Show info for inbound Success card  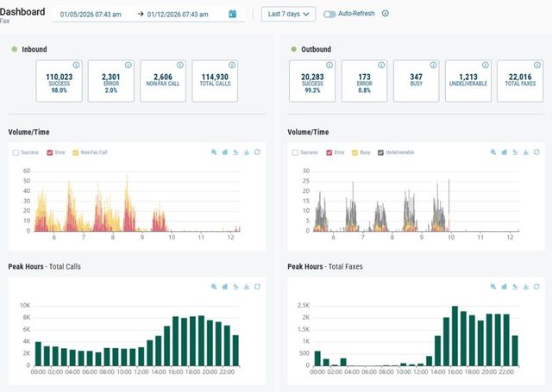coord(77,65)
